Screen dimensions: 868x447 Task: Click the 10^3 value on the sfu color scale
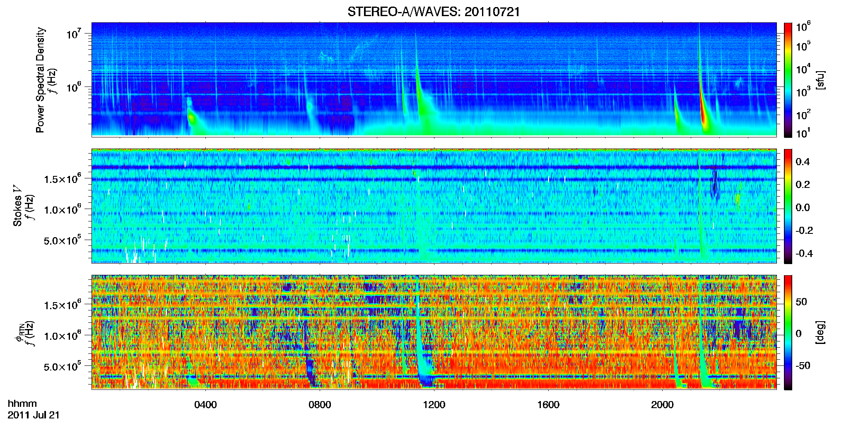point(803,91)
